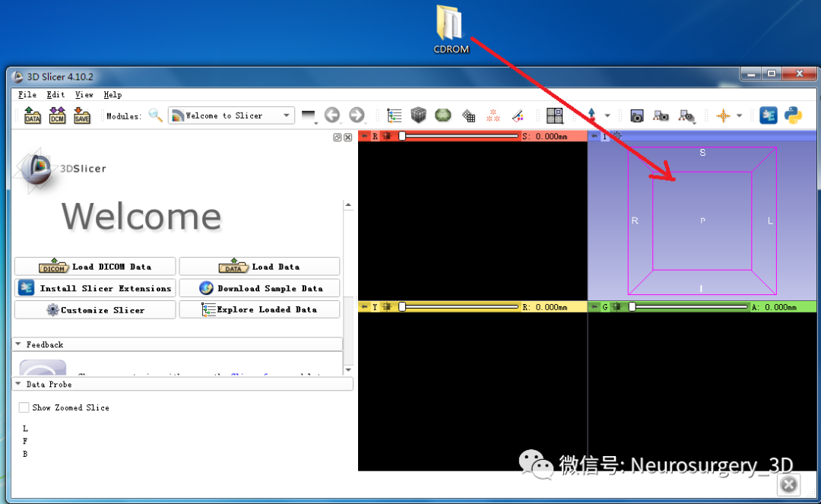Enable the Show Zoomed Slice checkbox
821x504 pixels.
(x=24, y=407)
